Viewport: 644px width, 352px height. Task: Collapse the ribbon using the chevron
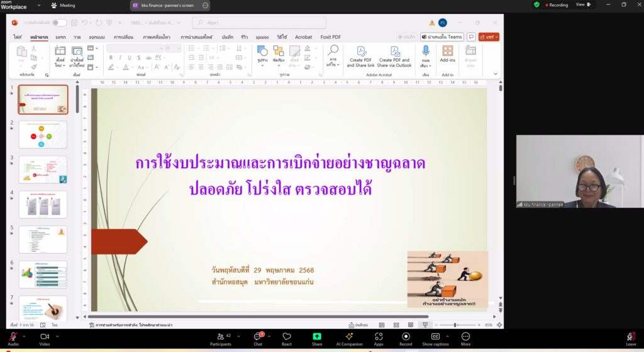coord(496,74)
